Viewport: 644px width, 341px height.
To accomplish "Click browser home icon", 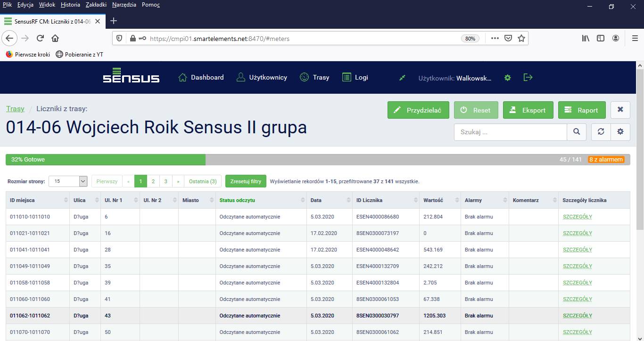I will pyautogui.click(x=55, y=38).
